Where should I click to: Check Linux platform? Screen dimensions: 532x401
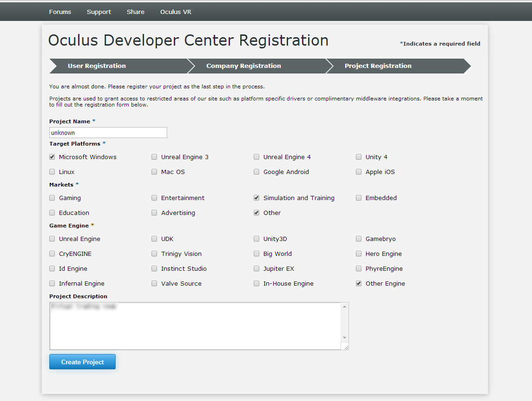tap(52, 172)
